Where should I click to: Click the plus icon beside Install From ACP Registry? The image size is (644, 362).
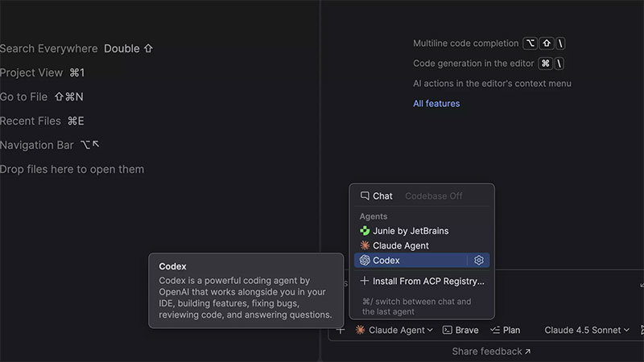[365, 282]
